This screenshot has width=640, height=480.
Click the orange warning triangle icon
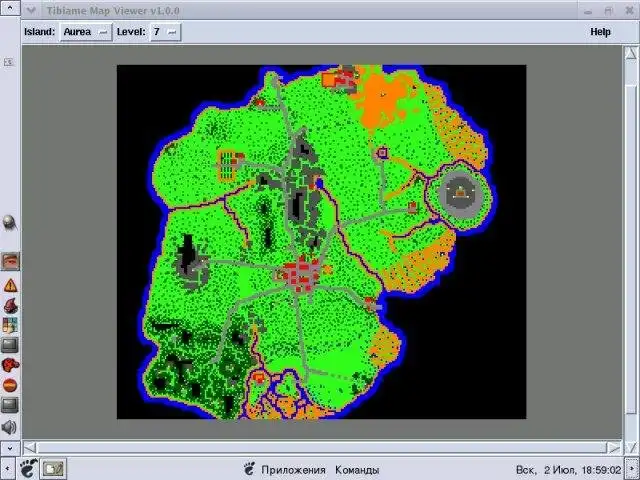[10, 285]
